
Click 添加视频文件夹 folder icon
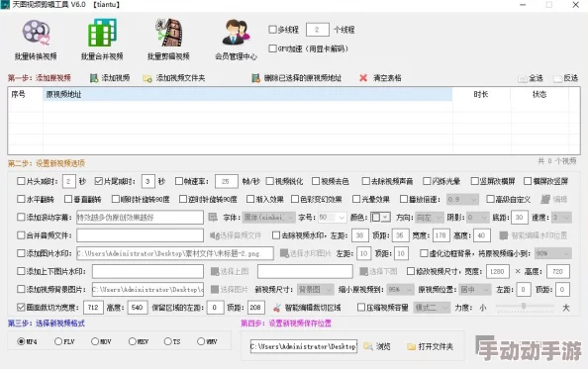tap(147, 78)
